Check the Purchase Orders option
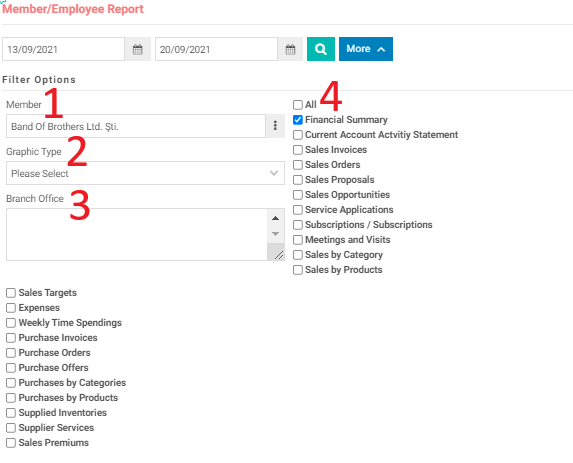 11,353
